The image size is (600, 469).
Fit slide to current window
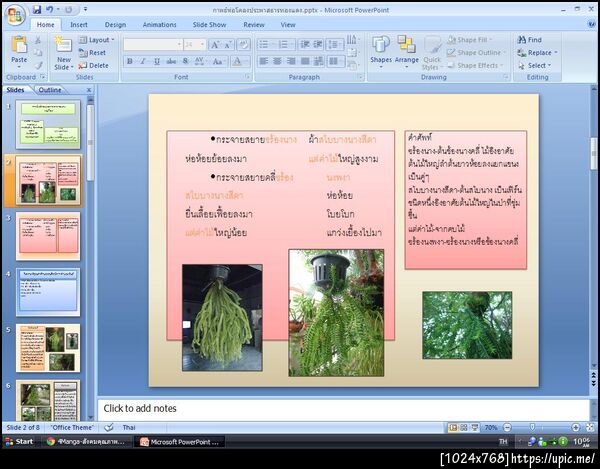tap(589, 428)
